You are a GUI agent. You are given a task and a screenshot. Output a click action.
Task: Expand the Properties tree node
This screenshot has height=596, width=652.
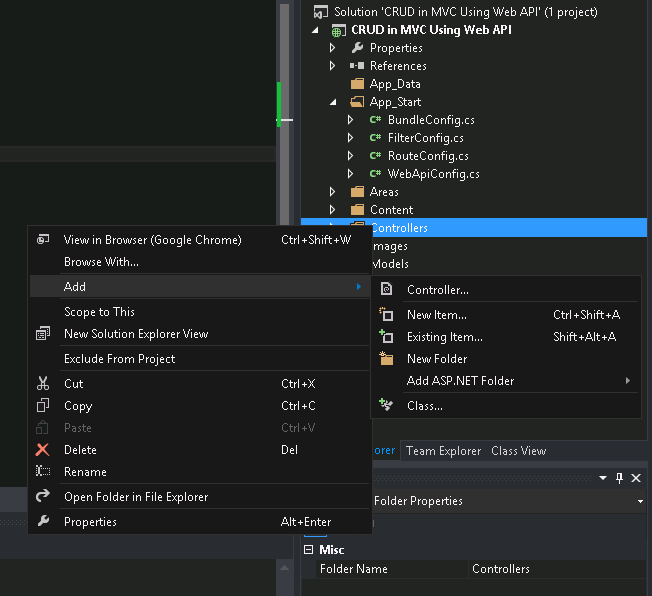coord(332,48)
